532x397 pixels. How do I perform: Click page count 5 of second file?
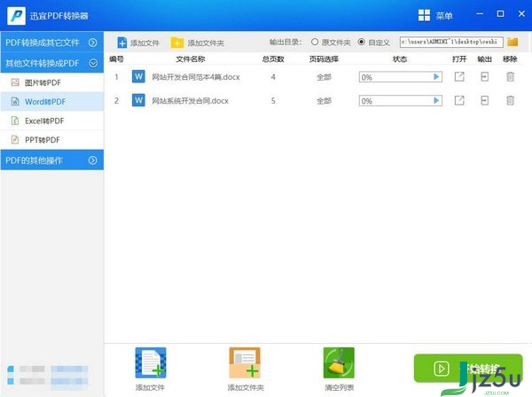[273, 101]
